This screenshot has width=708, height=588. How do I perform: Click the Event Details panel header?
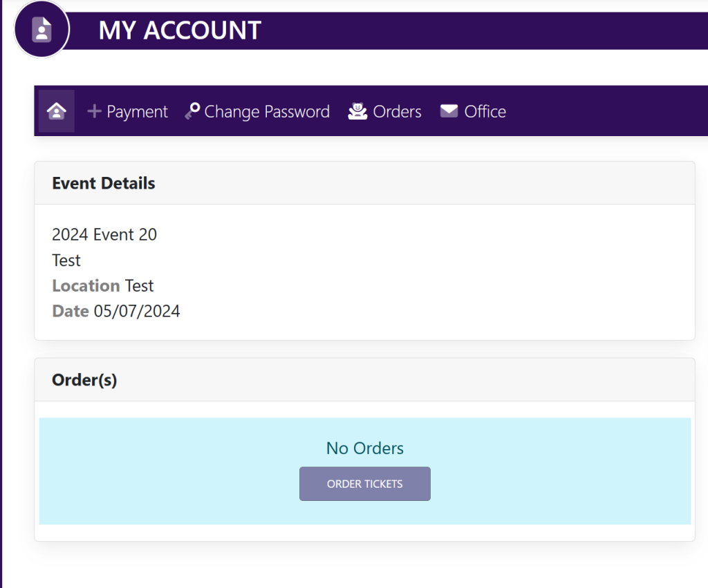(x=104, y=183)
